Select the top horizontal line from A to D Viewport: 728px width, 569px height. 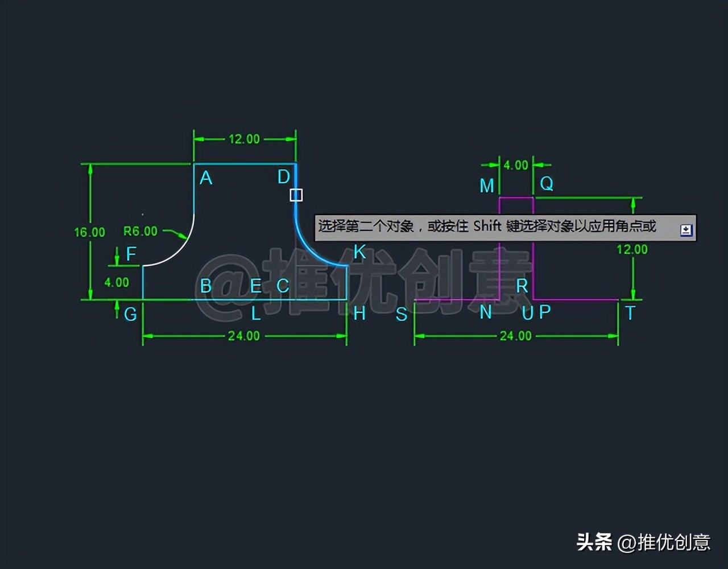[x=245, y=164]
